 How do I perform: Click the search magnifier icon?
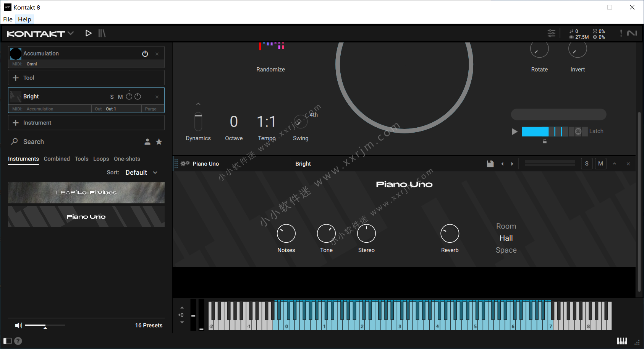pos(14,141)
